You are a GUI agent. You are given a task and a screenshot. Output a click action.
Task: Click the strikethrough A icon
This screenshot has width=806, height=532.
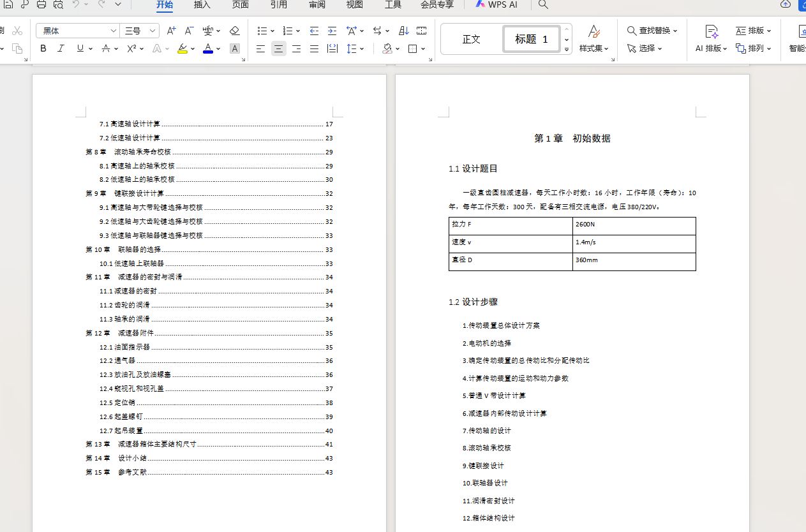pyautogui.click(x=106, y=48)
